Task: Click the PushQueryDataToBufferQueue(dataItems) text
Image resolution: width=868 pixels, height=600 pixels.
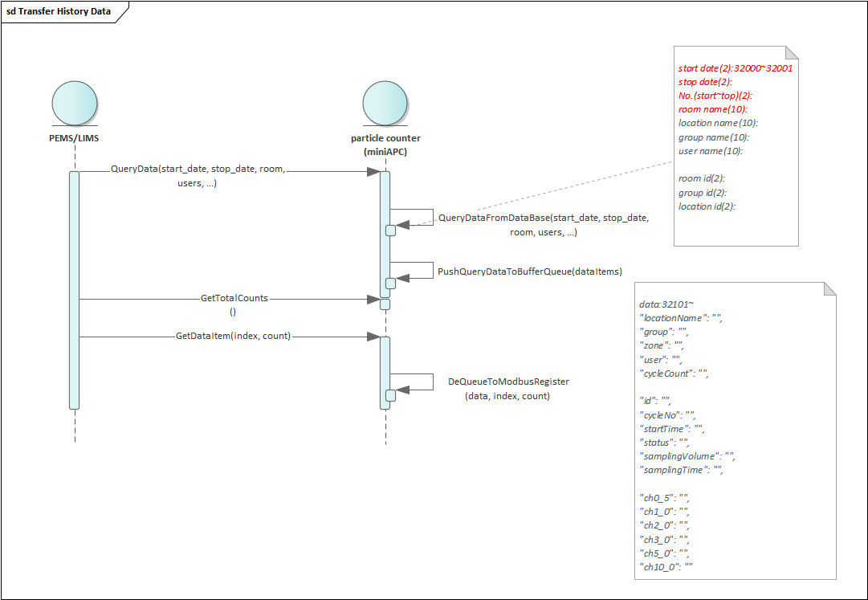Action: (530, 271)
